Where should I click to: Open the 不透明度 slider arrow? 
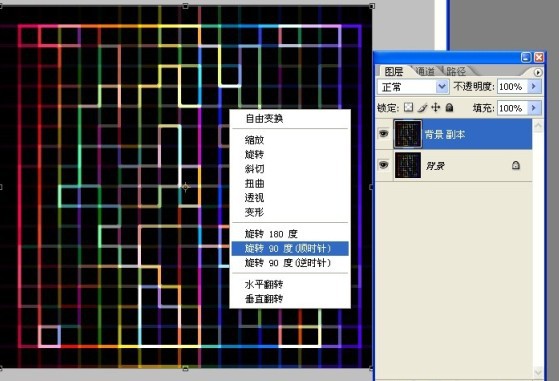[x=534, y=87]
